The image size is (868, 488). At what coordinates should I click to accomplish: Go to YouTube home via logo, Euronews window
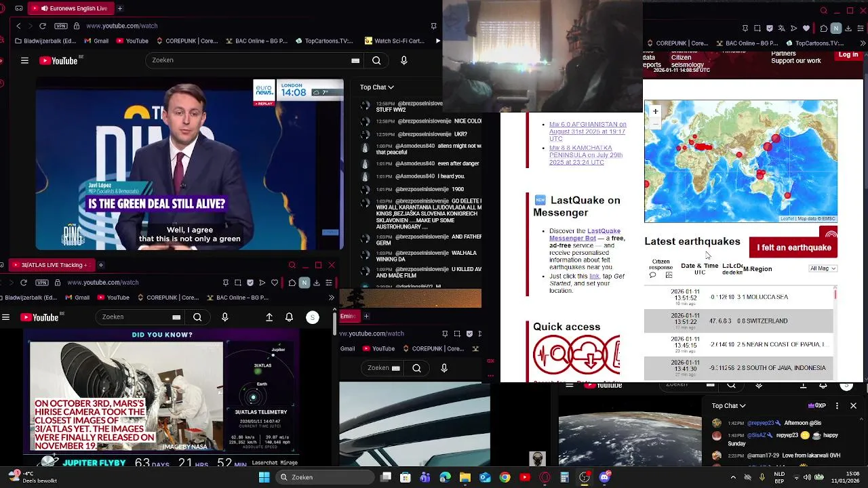(58, 60)
